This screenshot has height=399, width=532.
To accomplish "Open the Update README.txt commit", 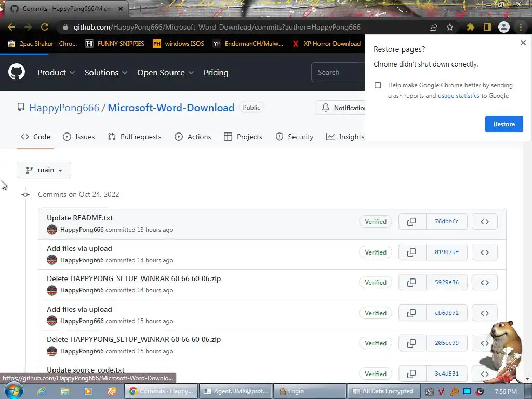I will click(x=79, y=218).
